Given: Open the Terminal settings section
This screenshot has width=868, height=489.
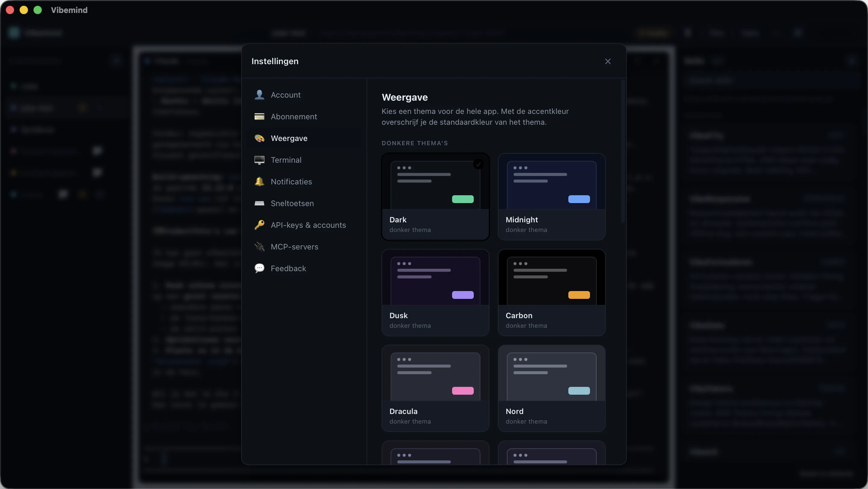Looking at the screenshot, I should pos(304,160).
